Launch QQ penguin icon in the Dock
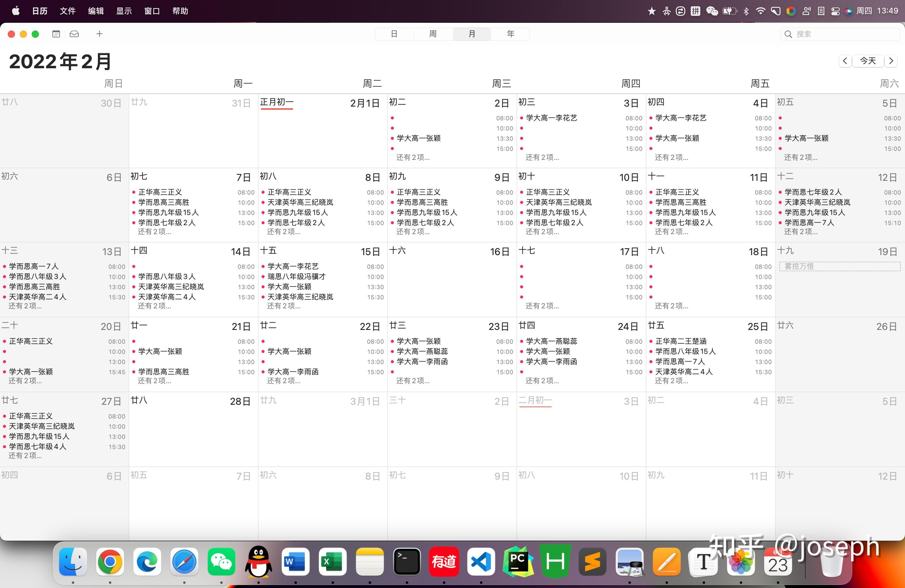This screenshot has width=905, height=588. [258, 562]
